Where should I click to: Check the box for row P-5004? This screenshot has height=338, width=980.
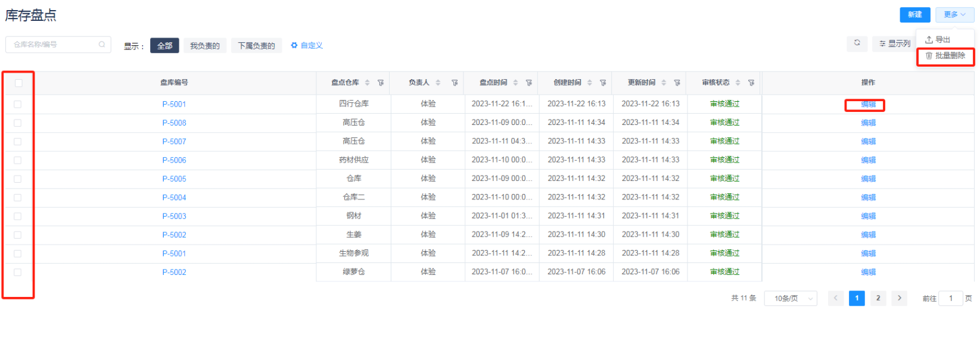(x=18, y=198)
